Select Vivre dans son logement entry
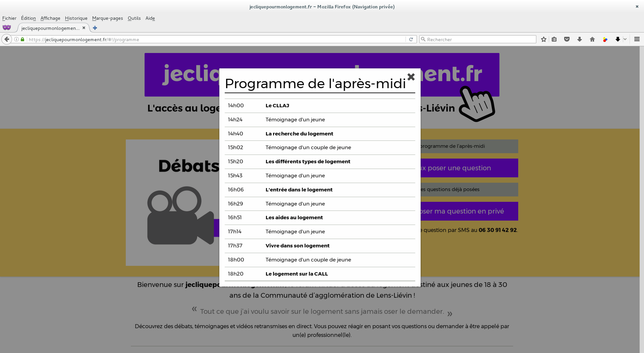Viewport: 644px width, 353px height. [320, 246]
